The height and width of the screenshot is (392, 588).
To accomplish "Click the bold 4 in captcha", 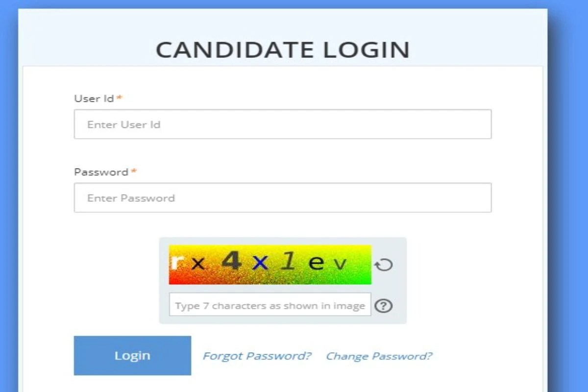I will point(231,262).
